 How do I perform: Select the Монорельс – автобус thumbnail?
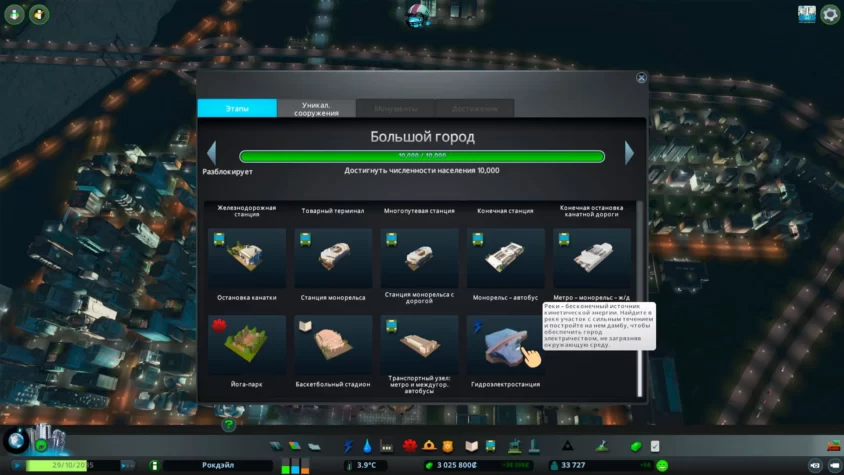[x=505, y=257]
